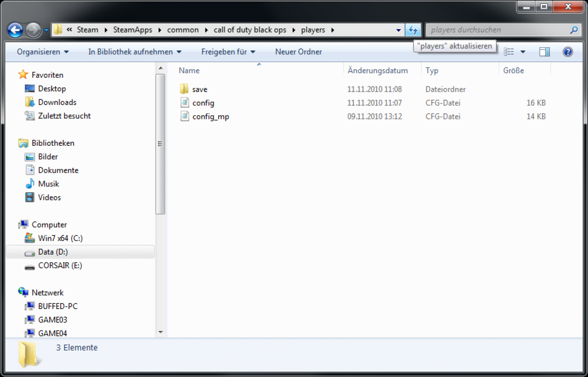588x377 pixels.
Task: Click the folder icon in address bar
Action: click(57, 30)
